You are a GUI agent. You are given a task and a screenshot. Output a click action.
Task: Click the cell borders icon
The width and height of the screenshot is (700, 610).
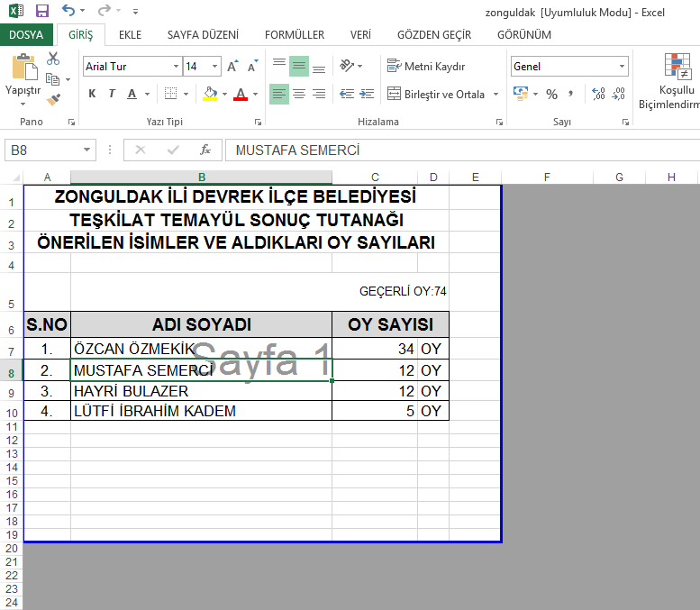coord(170,94)
